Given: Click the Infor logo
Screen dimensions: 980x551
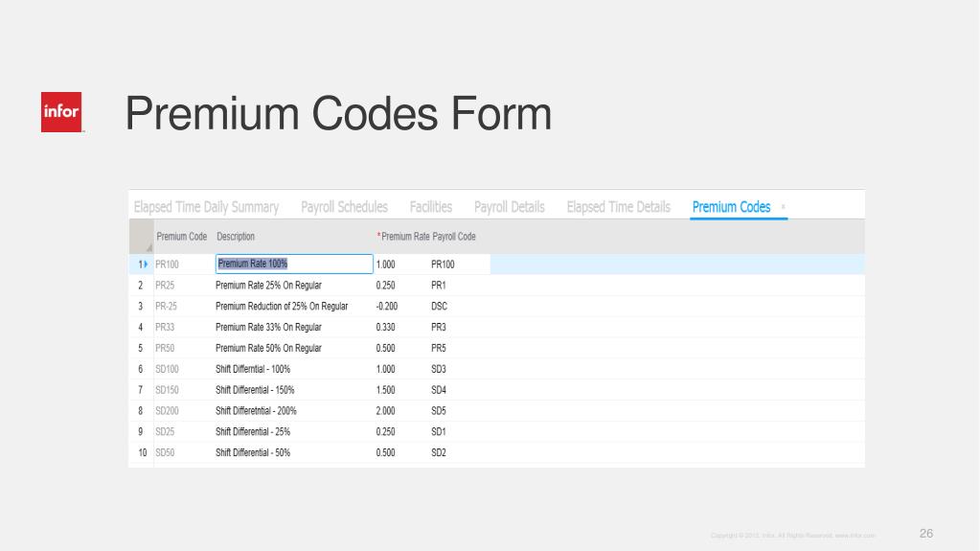Looking at the screenshot, I should 61,112.
